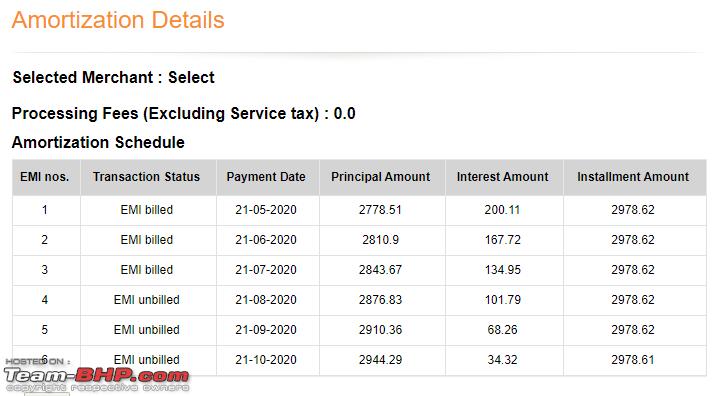Click EMI number 2 cell

click(45, 240)
